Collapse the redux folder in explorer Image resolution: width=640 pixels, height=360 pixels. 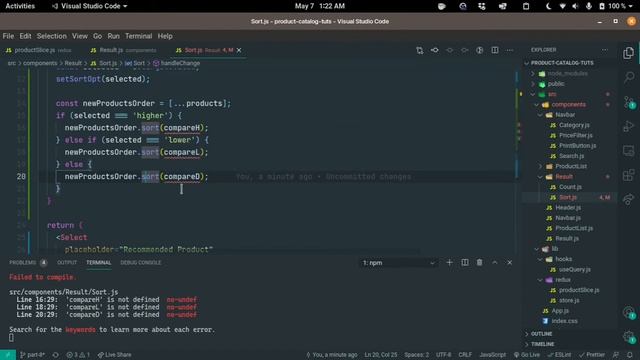(562, 280)
